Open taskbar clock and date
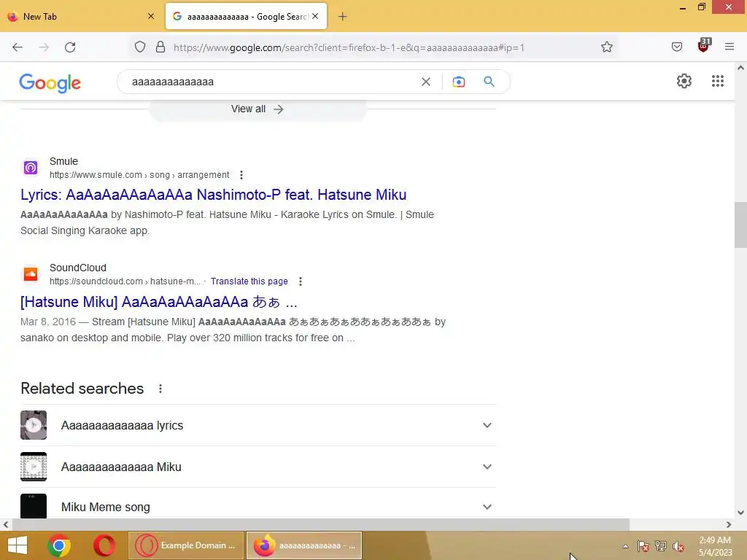 pyautogui.click(x=715, y=546)
